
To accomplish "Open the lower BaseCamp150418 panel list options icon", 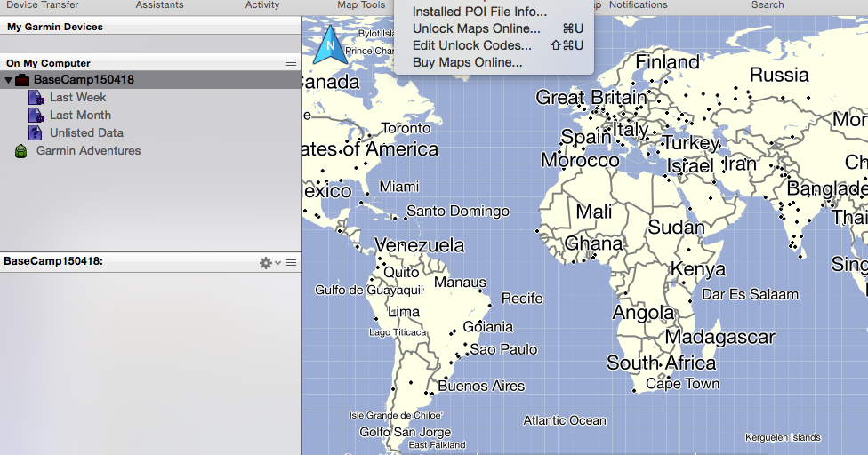I will click(291, 263).
